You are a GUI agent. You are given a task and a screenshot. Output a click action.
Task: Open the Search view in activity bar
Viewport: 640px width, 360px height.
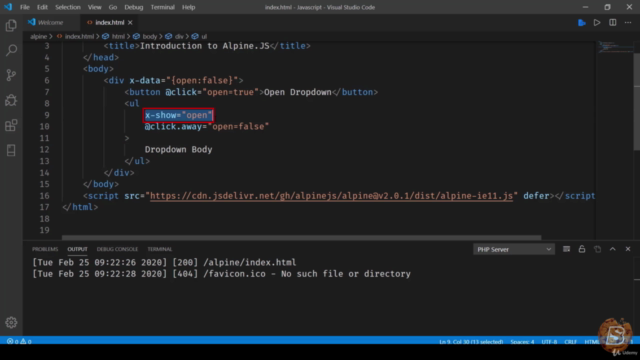11,50
